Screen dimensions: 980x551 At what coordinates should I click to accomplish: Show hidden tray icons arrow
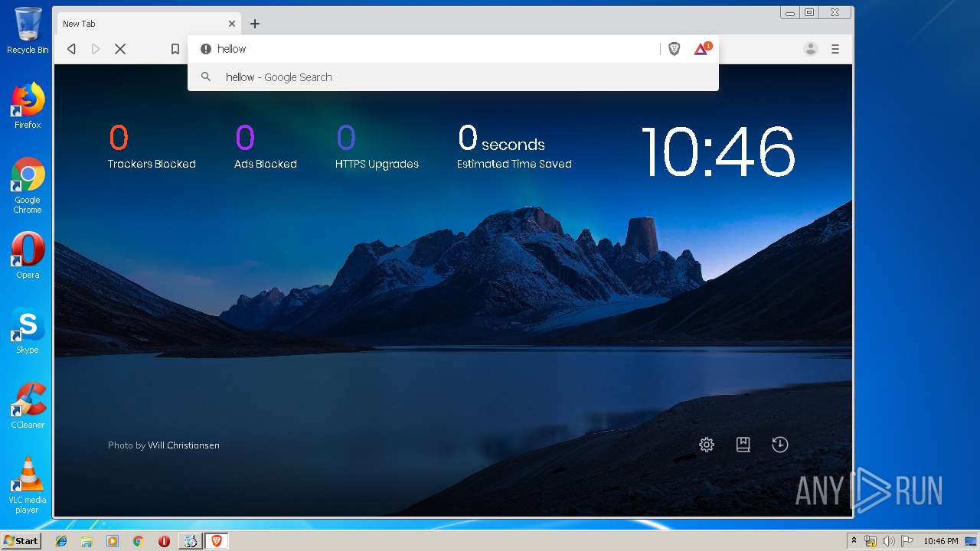pyautogui.click(x=854, y=541)
